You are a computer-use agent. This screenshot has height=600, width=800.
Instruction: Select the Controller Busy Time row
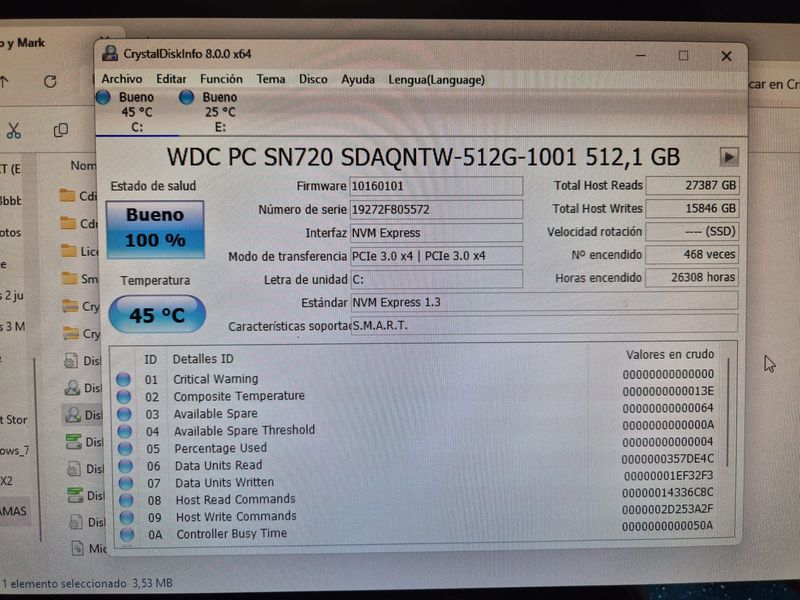click(x=417, y=531)
